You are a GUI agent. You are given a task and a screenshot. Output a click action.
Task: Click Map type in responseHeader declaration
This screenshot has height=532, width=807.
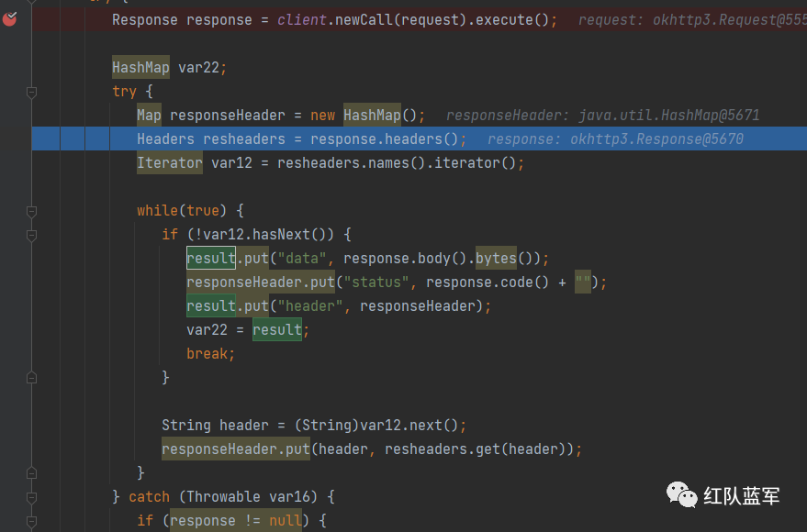pyautogui.click(x=149, y=116)
